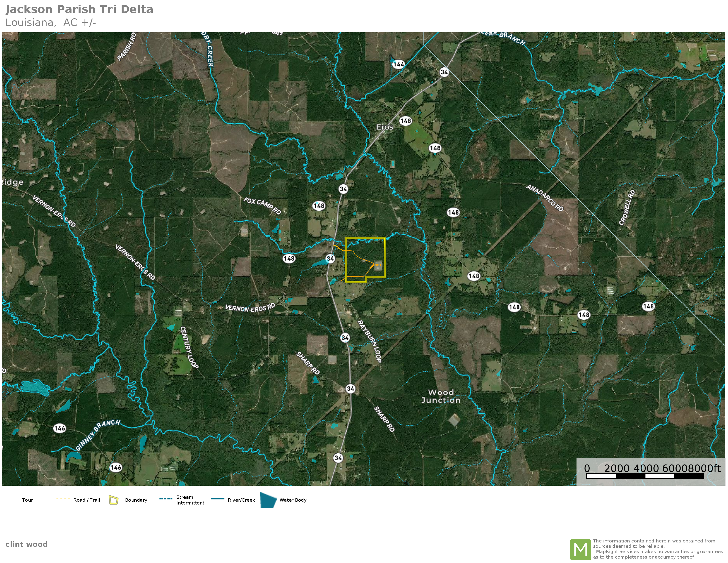The width and height of the screenshot is (728, 563).
Task: Click the highway 146 shield near Ginney Branch
Action: (x=60, y=428)
